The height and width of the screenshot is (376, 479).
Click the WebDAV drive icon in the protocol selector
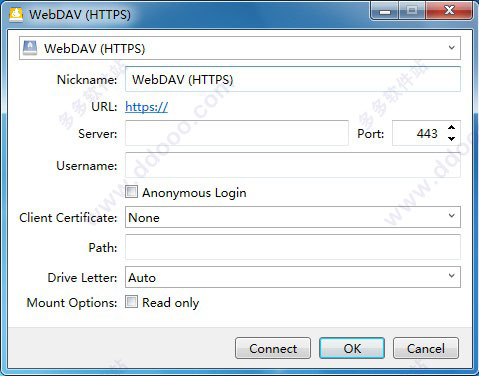[x=30, y=48]
